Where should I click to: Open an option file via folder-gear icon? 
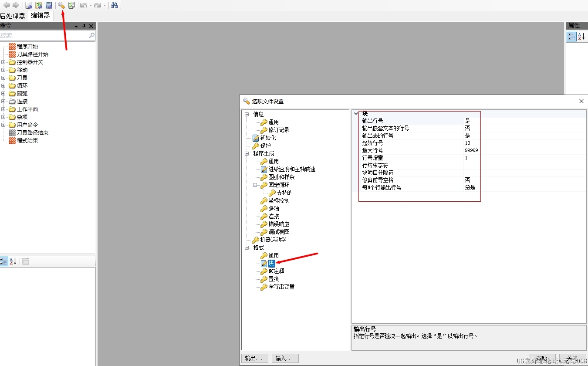[39, 5]
